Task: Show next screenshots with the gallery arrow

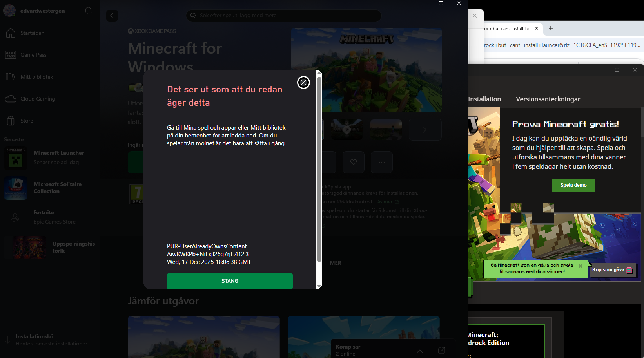Action: point(425,130)
